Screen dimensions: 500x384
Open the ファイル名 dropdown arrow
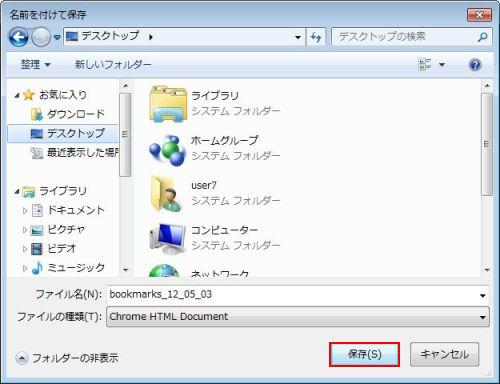click(x=482, y=295)
